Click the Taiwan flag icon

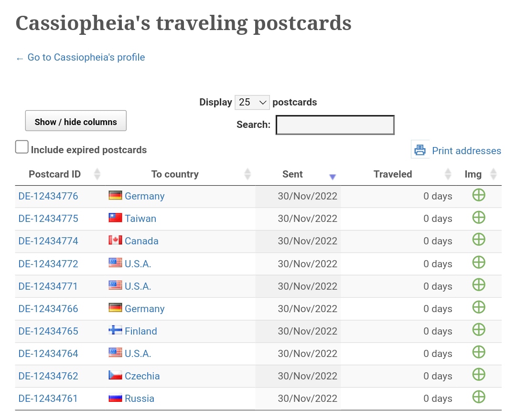pyautogui.click(x=115, y=218)
